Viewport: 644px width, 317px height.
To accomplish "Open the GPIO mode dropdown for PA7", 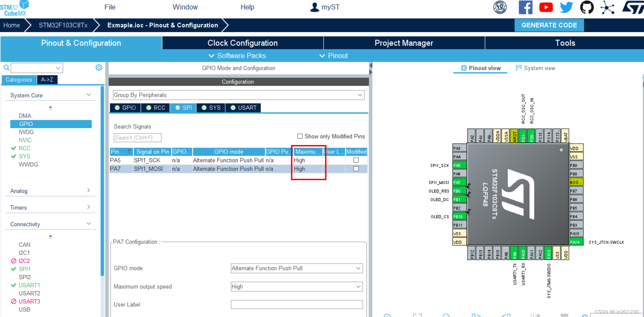I will coord(297,268).
